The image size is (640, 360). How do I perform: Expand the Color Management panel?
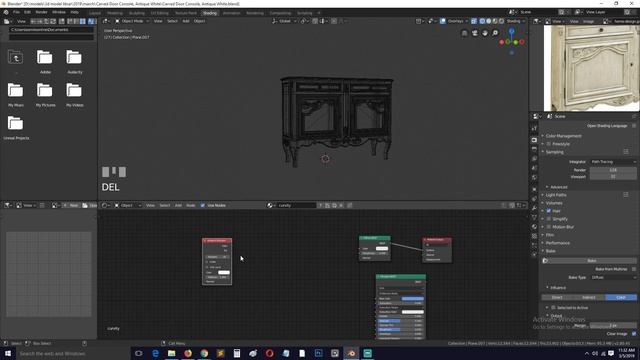point(563,136)
